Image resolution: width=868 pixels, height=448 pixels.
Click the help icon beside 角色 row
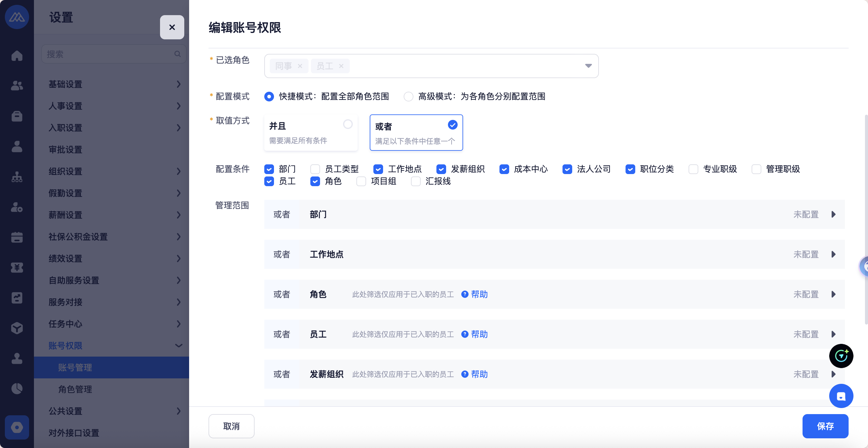pos(465,294)
